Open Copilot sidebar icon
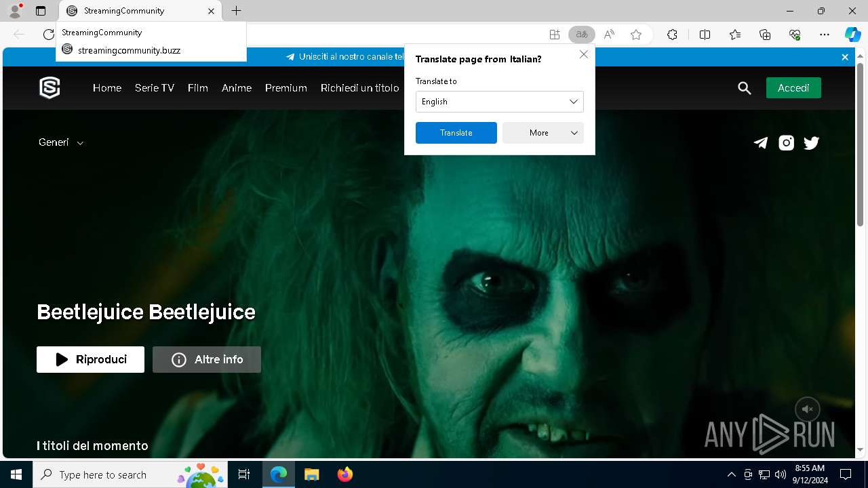 (852, 35)
